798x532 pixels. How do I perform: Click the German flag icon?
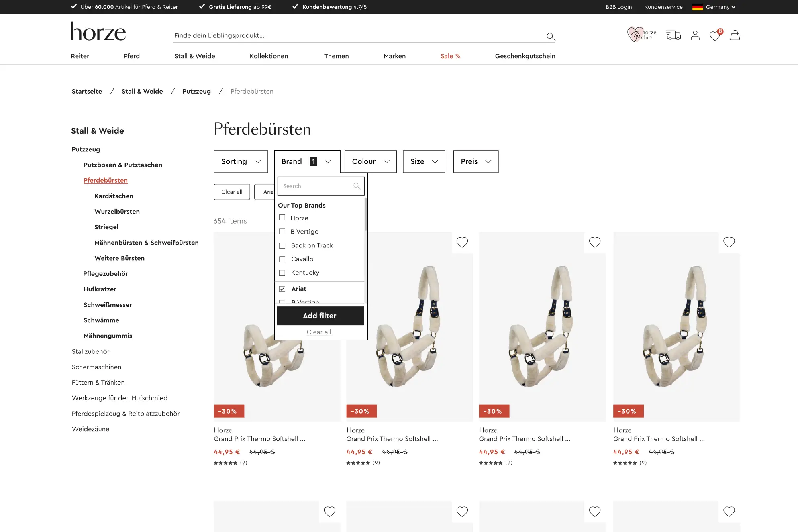click(698, 7)
